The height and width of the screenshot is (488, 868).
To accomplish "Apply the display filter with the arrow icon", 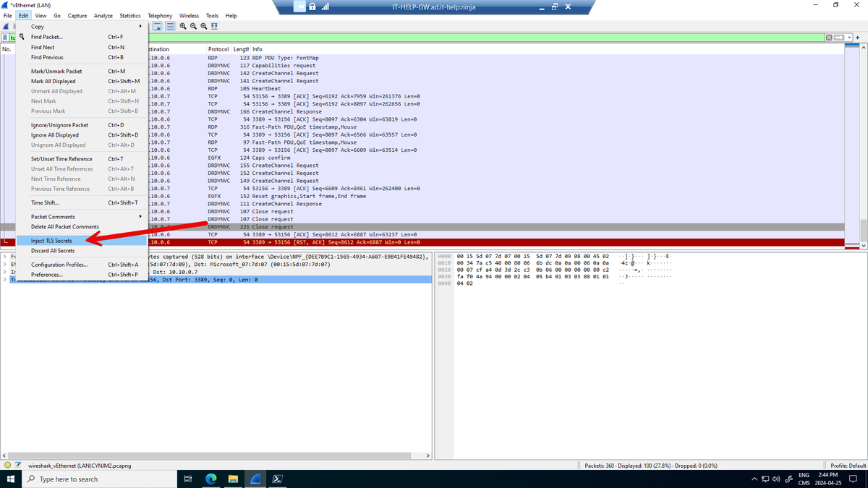I will (x=839, y=38).
